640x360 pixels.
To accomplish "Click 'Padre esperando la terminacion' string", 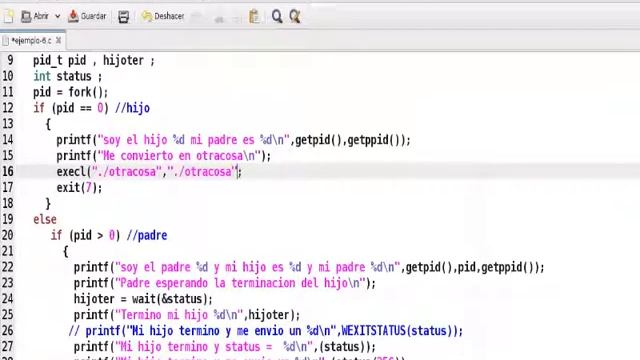I will tap(240, 283).
